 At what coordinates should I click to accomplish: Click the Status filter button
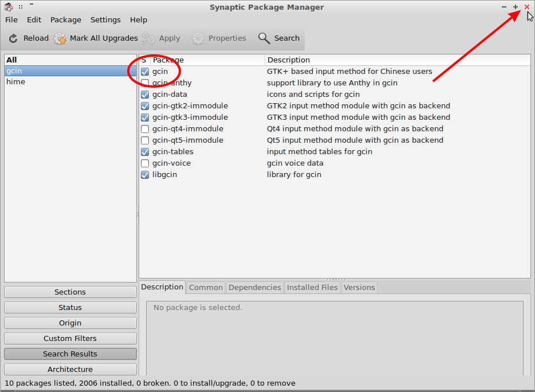click(70, 307)
